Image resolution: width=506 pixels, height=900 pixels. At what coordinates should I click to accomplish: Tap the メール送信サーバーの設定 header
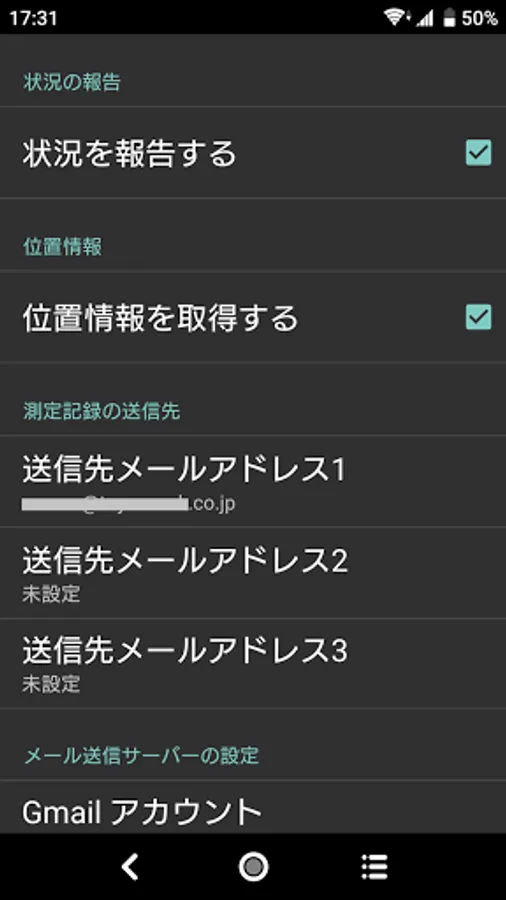[141, 755]
